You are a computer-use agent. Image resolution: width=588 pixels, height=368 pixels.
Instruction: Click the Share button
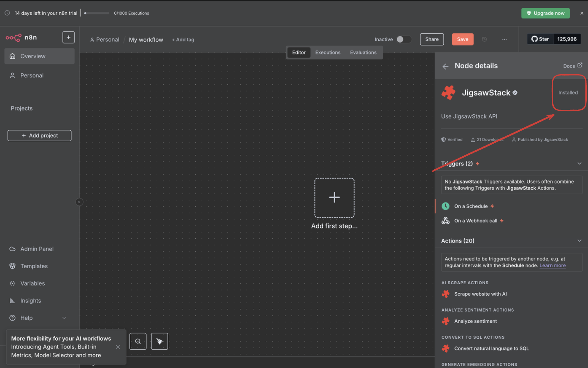pos(432,39)
